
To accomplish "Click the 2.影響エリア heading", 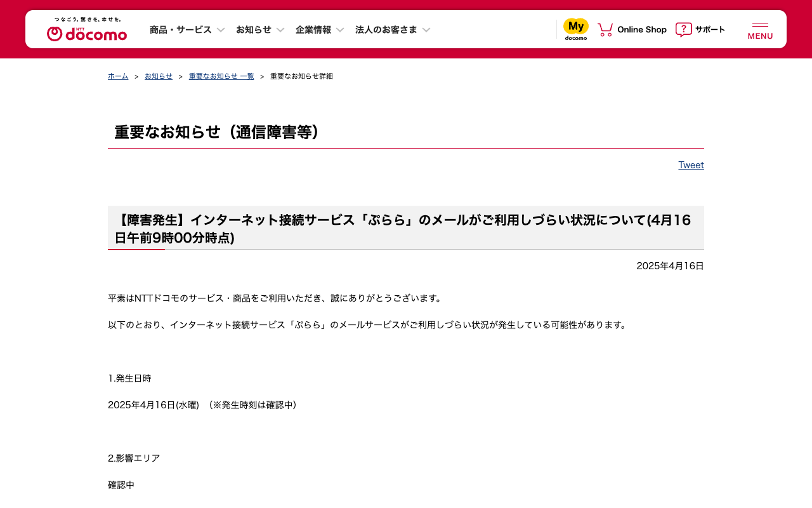I will point(134,458).
